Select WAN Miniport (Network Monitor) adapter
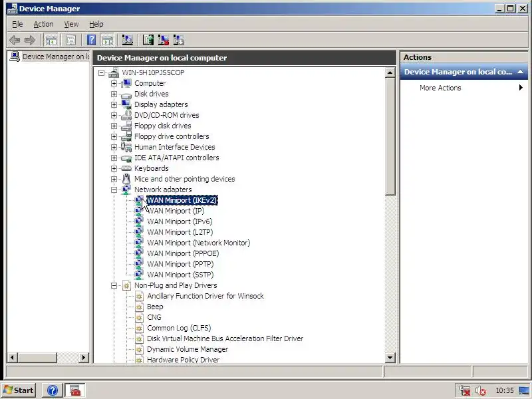The width and height of the screenshot is (532, 399). pos(198,243)
